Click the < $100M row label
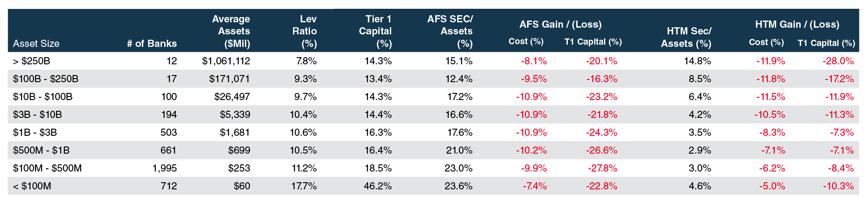Viewport: 868px width, 201px height. point(32,186)
